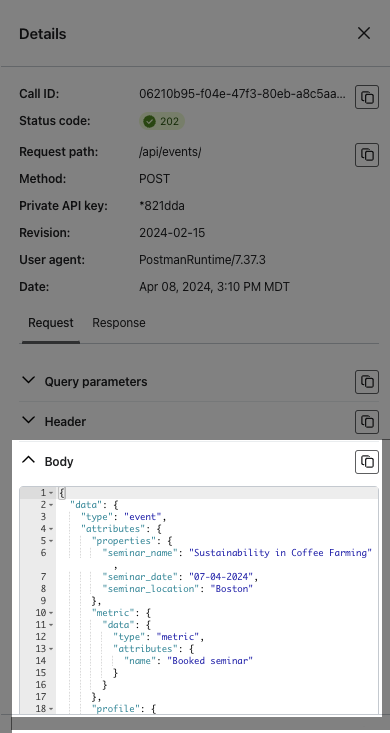Click the Details panel heading
This screenshot has width=390, height=733.
(43, 34)
